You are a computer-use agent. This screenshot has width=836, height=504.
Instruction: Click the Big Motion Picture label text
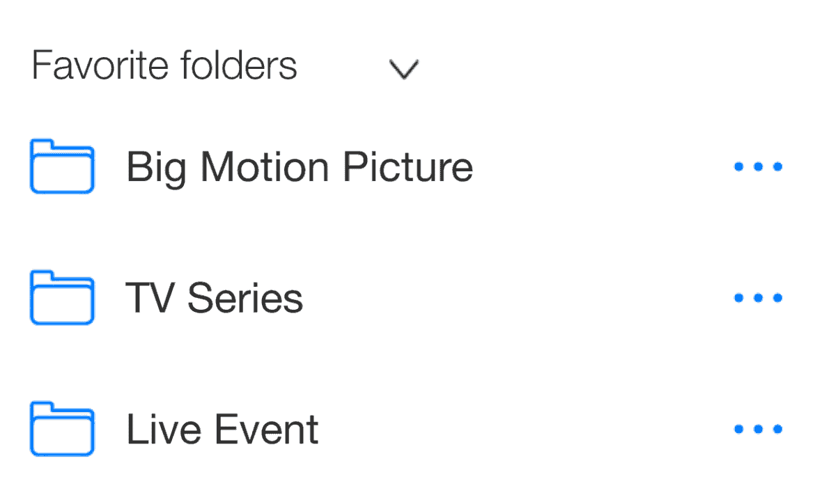pos(300,167)
